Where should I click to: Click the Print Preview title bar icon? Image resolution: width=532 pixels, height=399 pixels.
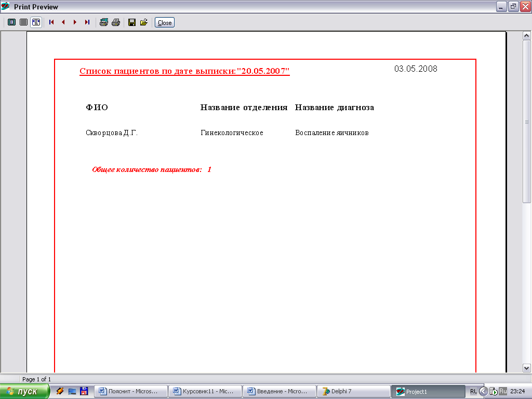pos(6,6)
